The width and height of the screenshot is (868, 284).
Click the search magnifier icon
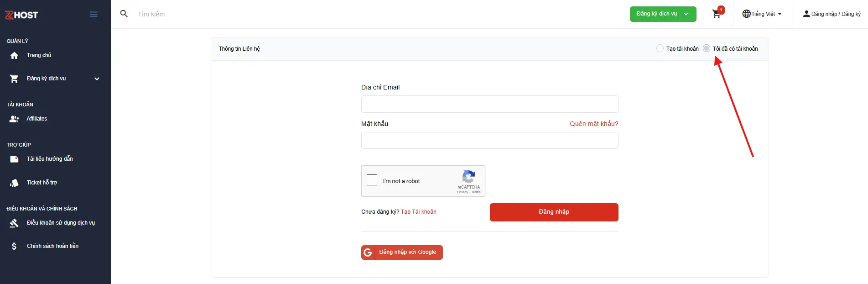124,14
